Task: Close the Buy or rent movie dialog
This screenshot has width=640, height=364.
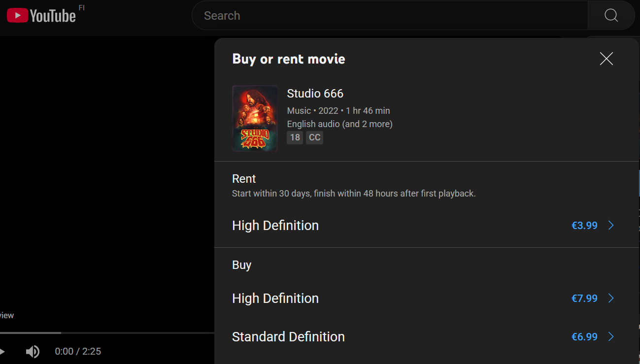Action: point(606,59)
